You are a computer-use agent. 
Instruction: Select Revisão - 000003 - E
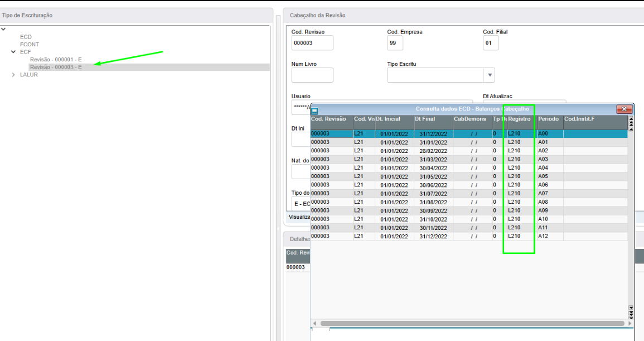click(56, 67)
